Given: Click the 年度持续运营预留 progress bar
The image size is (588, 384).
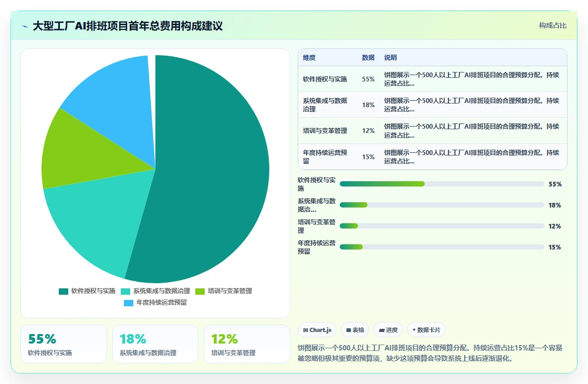Looking at the screenshot, I should click(442, 247).
